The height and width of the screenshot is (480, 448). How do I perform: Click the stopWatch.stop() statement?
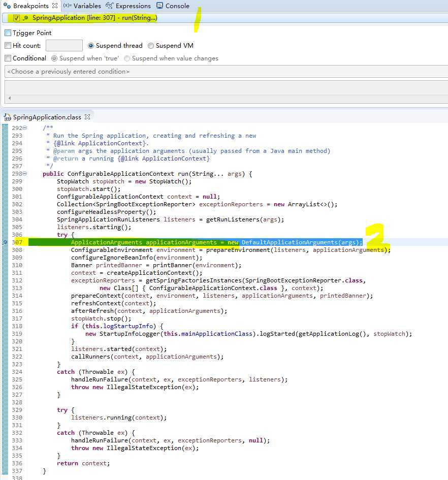[x=101, y=318]
